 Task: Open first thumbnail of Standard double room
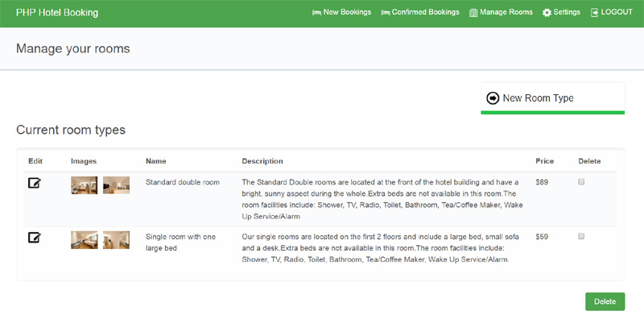click(85, 185)
